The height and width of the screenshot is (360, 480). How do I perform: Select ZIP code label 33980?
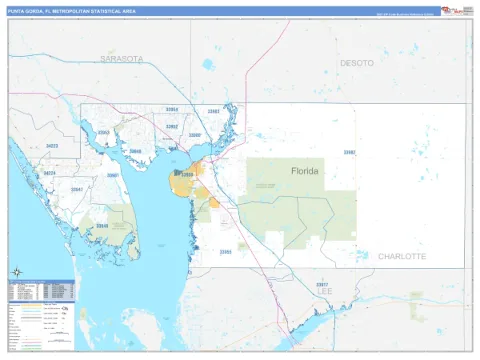point(195,135)
